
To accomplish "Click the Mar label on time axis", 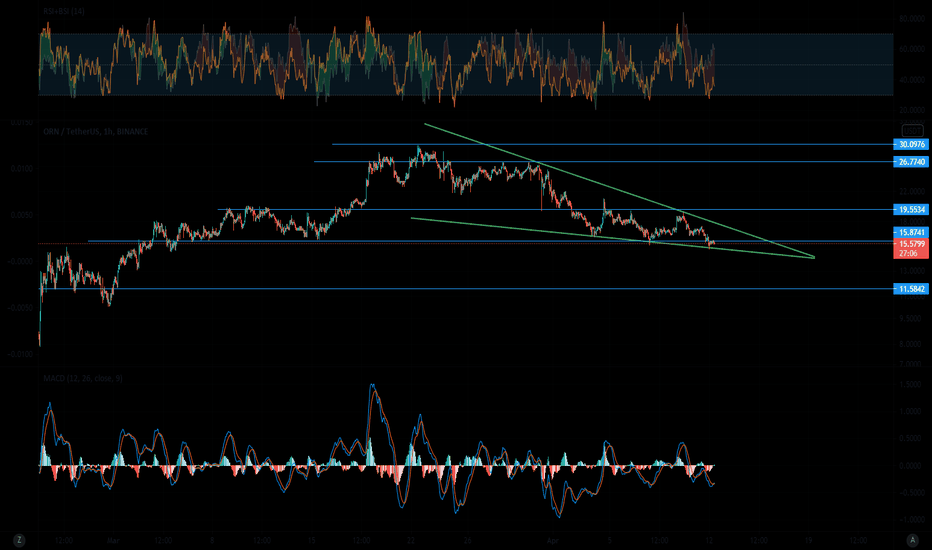I will coord(113,540).
